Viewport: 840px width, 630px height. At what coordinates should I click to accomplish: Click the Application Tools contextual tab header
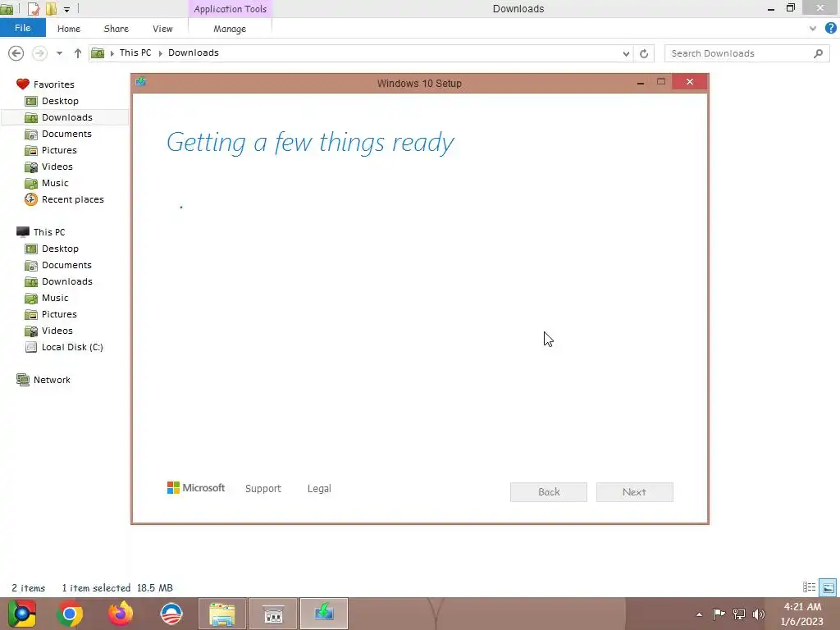pos(231,9)
